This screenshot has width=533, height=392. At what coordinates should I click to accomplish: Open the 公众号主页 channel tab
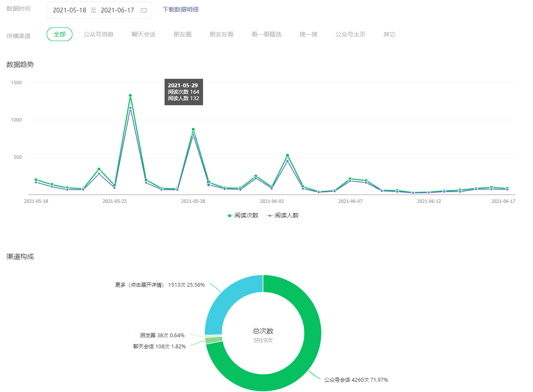point(350,34)
